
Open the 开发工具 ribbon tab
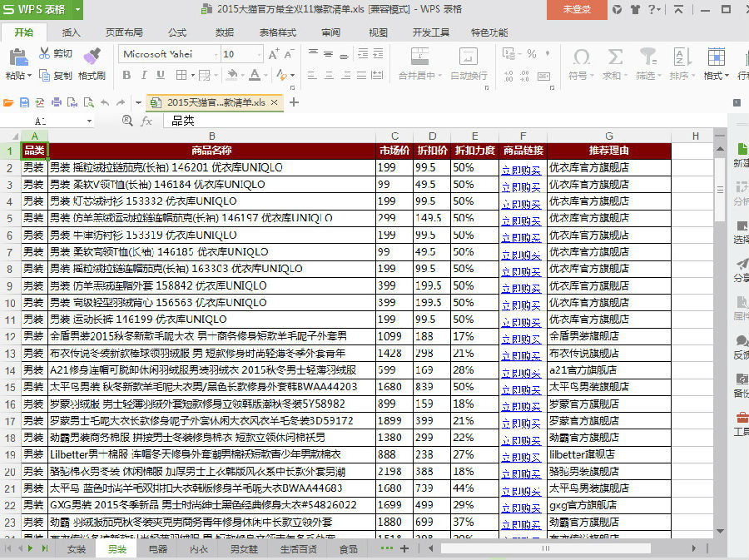(x=431, y=32)
